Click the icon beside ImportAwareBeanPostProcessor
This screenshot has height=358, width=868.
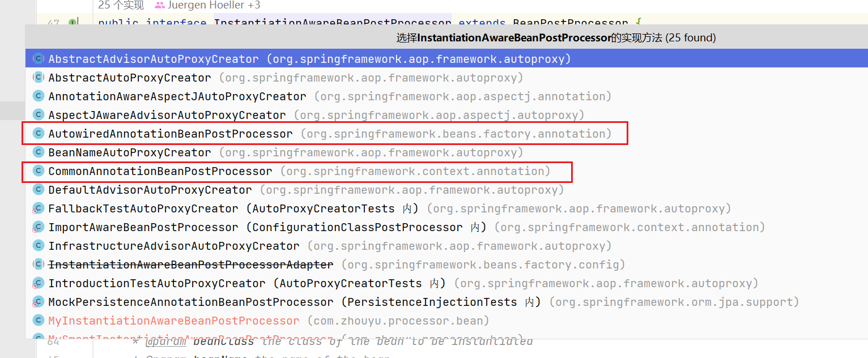(39, 227)
